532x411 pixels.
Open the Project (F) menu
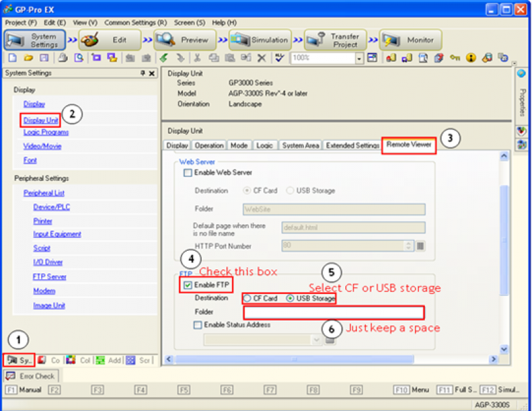click(x=21, y=23)
